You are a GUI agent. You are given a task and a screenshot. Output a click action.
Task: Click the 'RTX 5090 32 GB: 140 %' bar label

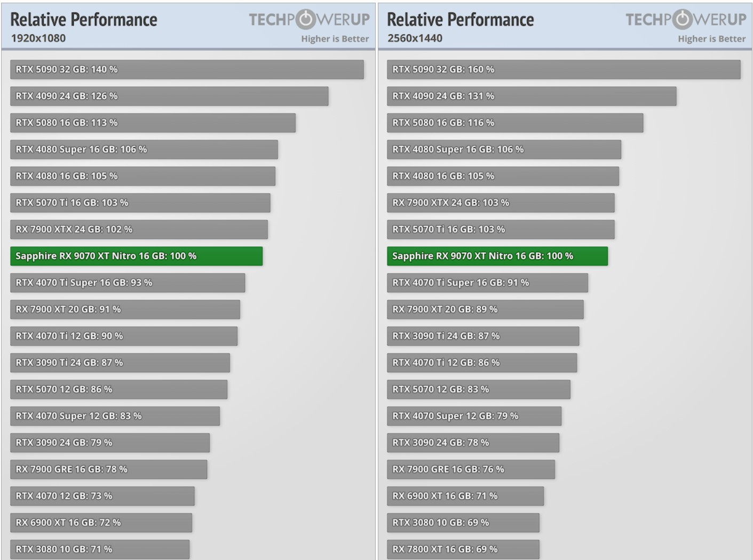coord(67,69)
